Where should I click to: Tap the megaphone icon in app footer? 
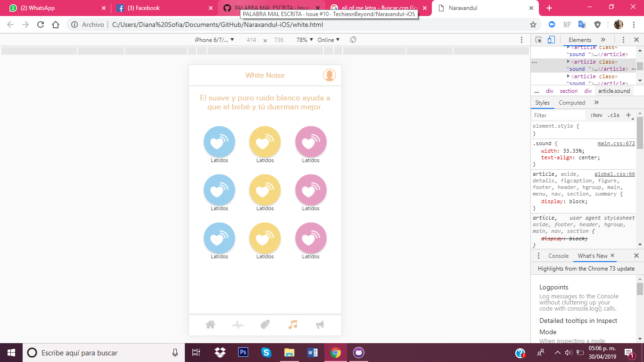(x=320, y=324)
